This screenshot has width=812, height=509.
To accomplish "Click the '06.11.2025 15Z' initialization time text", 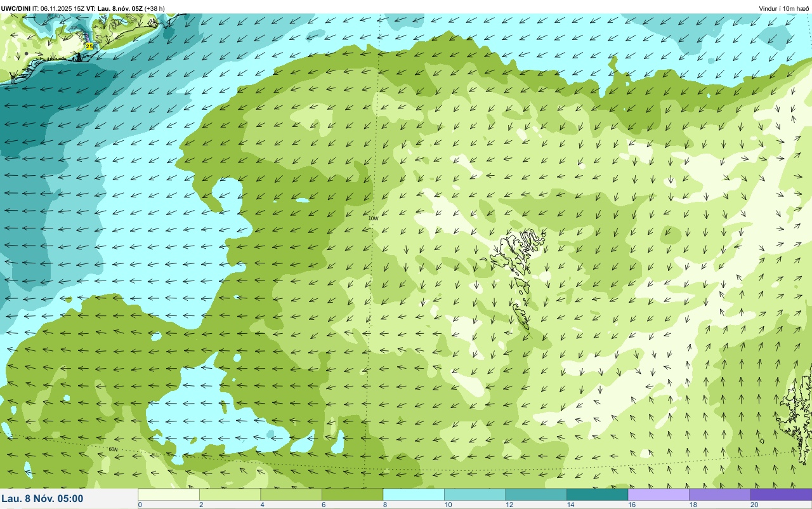I will pyautogui.click(x=63, y=8).
